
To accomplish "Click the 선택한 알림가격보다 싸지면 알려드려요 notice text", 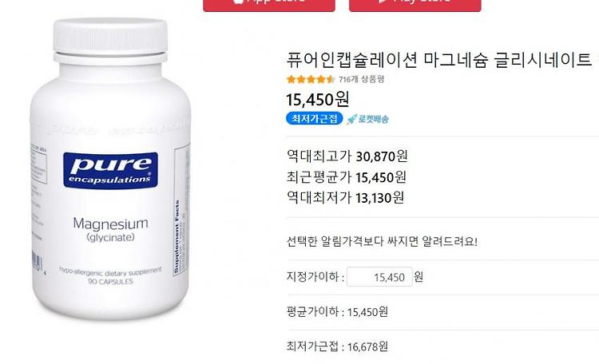I will coord(382,241).
